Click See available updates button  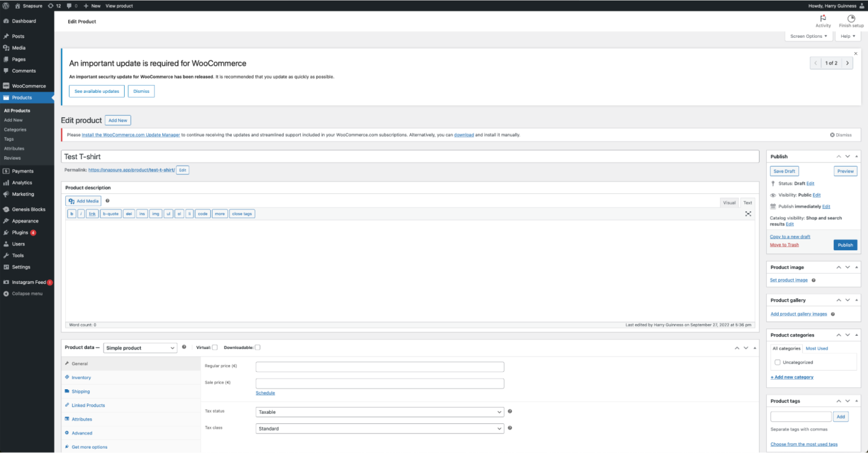click(x=97, y=91)
